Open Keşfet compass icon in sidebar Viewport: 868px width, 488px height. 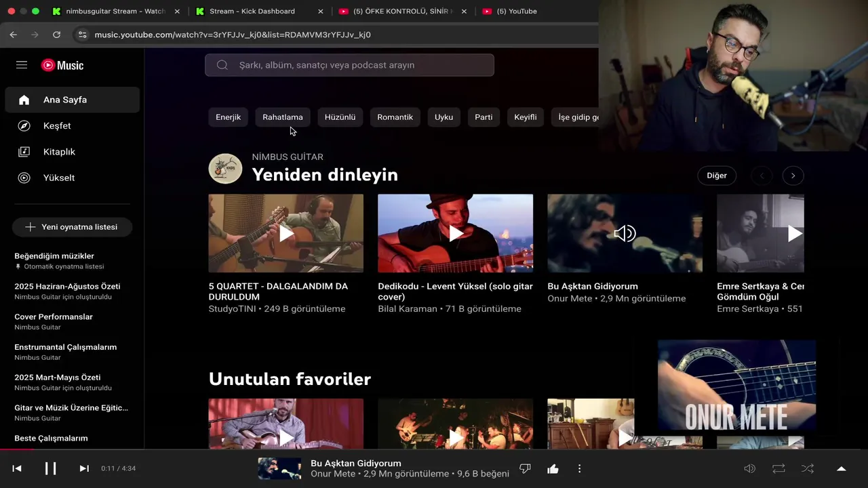(24, 126)
